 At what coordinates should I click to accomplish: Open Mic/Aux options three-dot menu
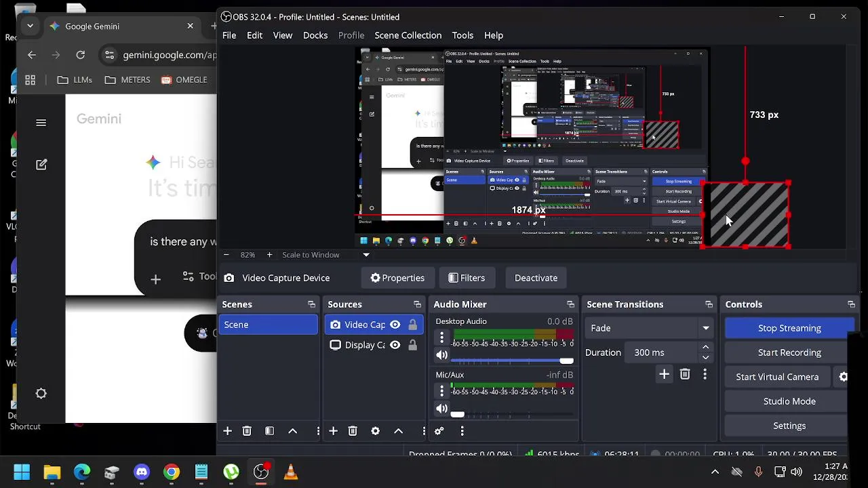(x=441, y=390)
